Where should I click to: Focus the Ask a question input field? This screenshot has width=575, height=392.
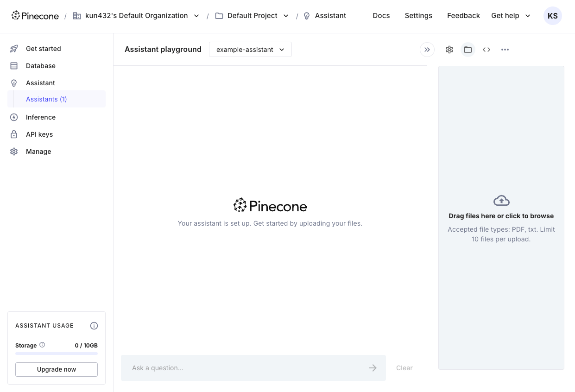pyautogui.click(x=253, y=368)
